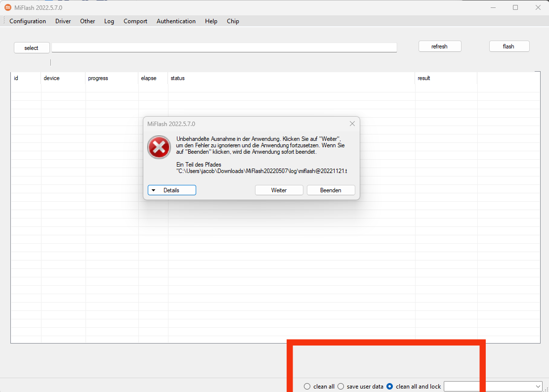Click the status column header
549x392 pixels.
(177, 78)
